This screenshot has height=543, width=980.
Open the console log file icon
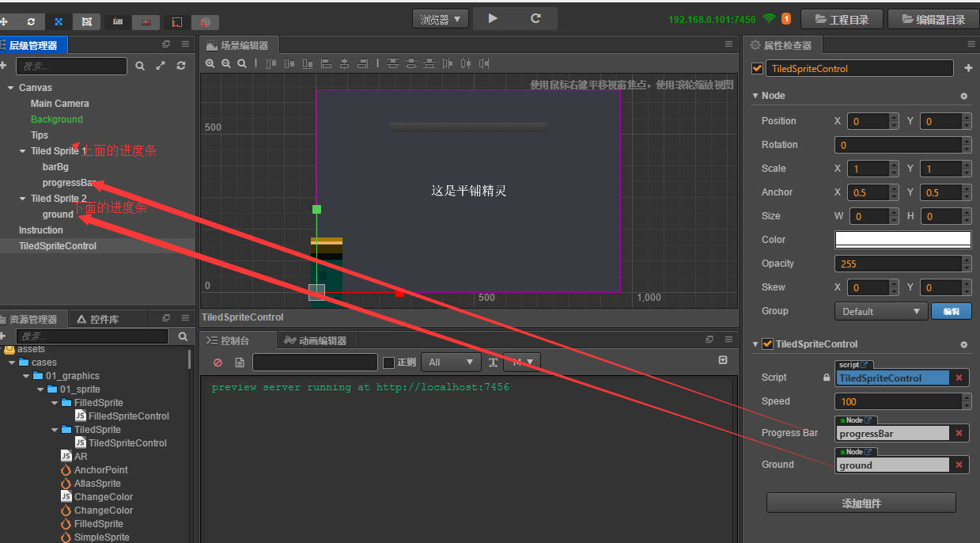pyautogui.click(x=240, y=363)
